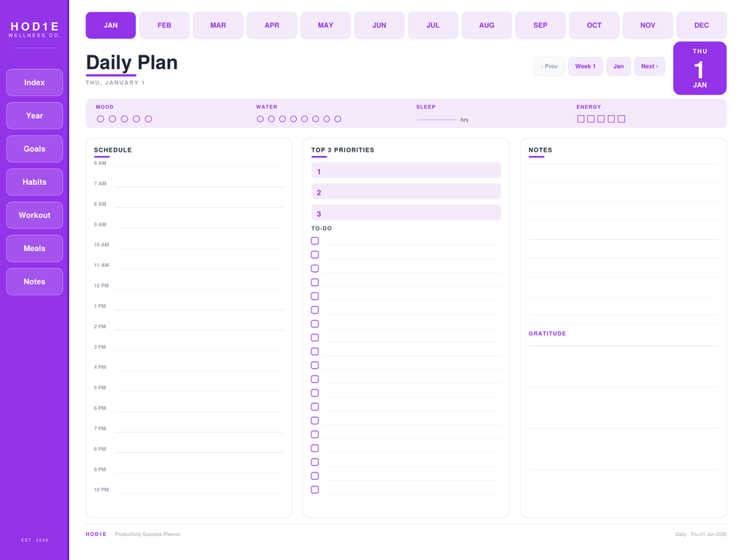747x560 pixels.
Task: Check the second To-Do checkbox
Action: [315, 254]
